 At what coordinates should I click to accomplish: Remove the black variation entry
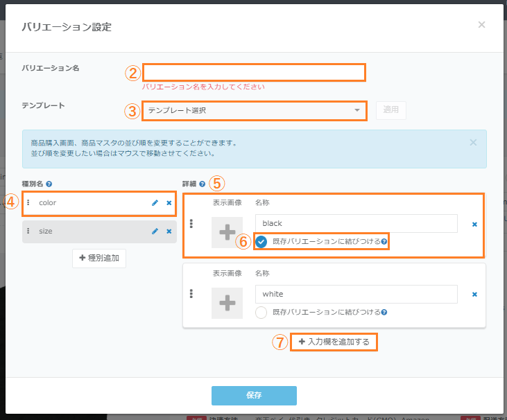coord(474,225)
